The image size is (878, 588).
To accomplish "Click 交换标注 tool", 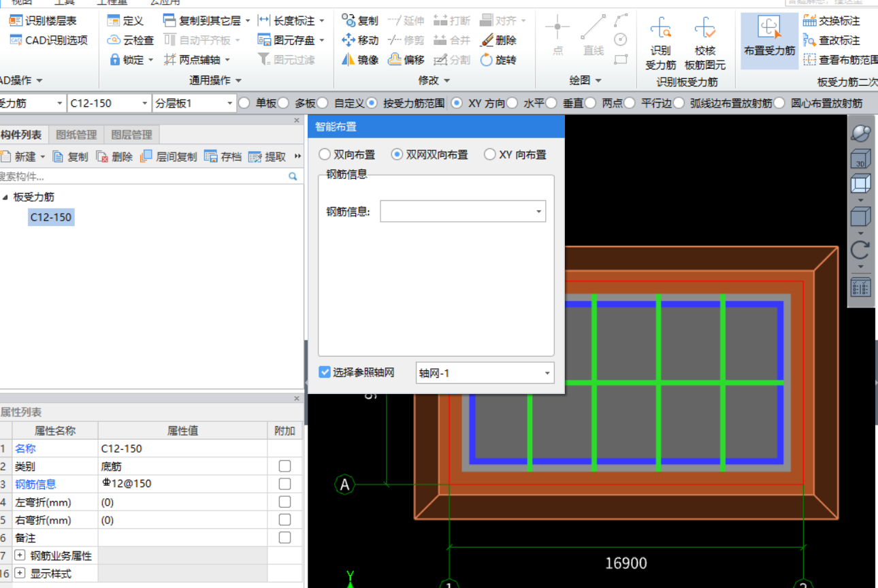I will click(x=832, y=21).
